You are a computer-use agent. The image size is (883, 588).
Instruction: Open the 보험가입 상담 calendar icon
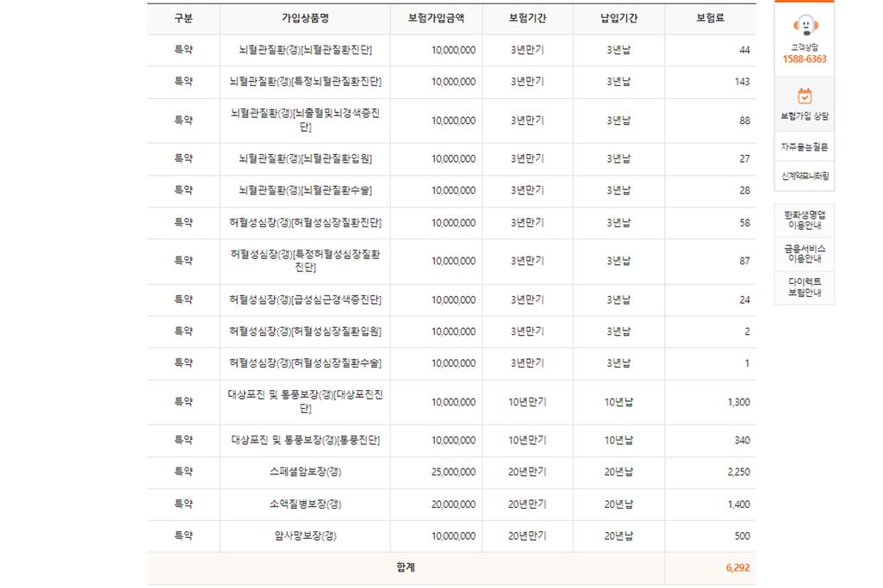coord(805,96)
